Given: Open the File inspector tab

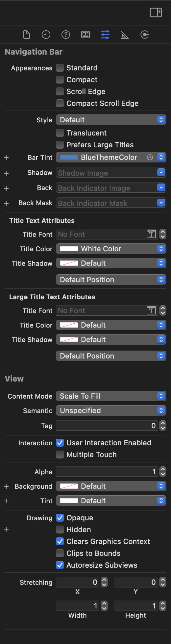Looking at the screenshot, I should (x=27, y=35).
